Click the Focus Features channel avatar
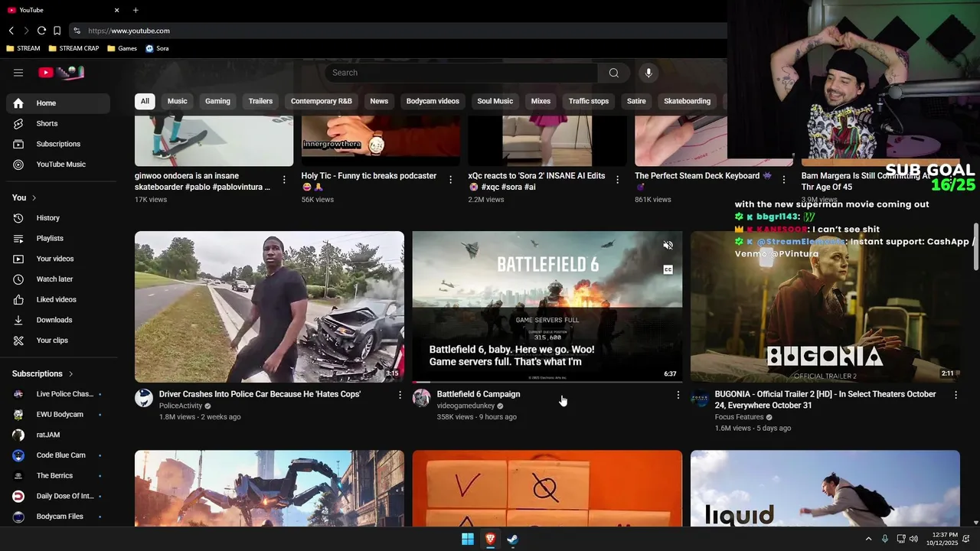Image resolution: width=980 pixels, height=551 pixels. click(x=700, y=397)
